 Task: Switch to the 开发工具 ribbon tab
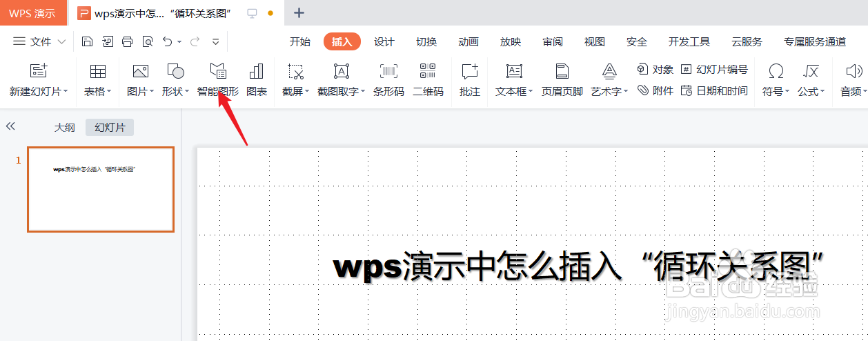pyautogui.click(x=689, y=42)
